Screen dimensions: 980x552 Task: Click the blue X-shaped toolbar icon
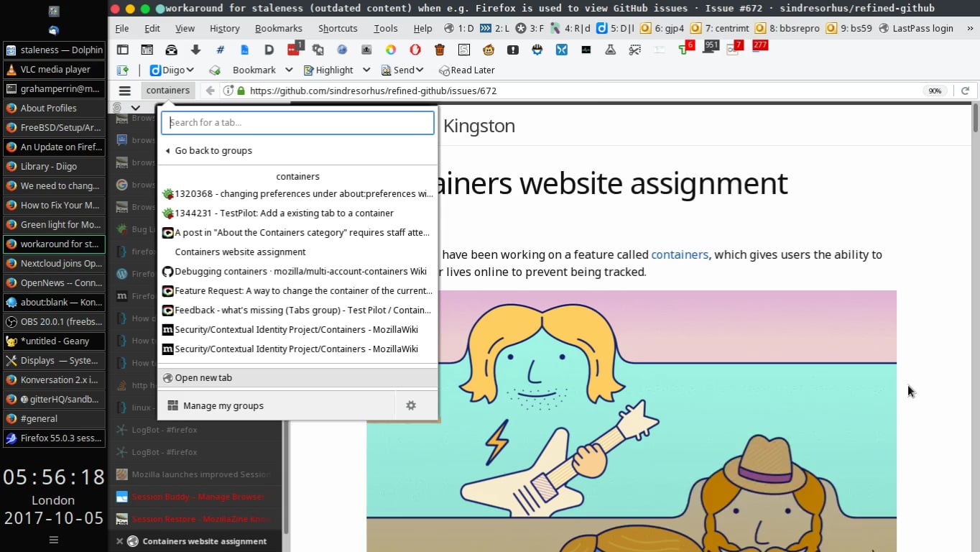coord(562,50)
